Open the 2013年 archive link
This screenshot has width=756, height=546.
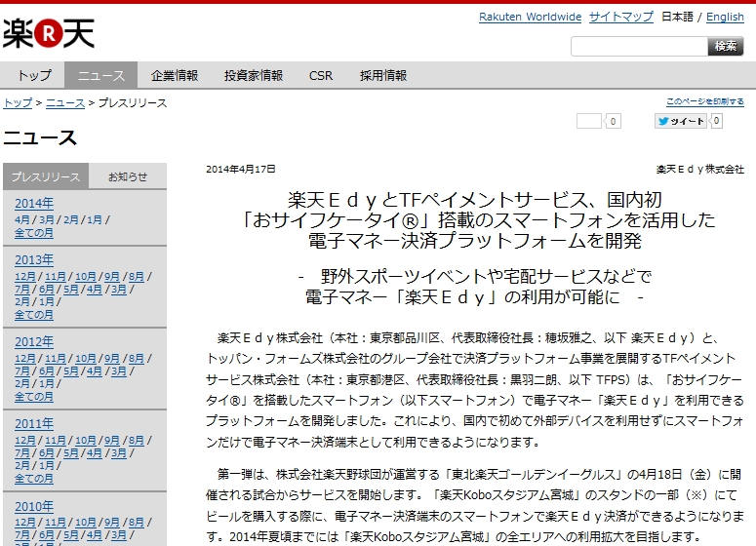(34, 260)
